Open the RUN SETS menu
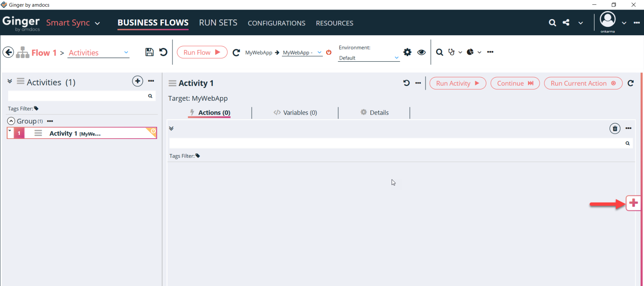The width and height of the screenshot is (644, 286). [218, 23]
